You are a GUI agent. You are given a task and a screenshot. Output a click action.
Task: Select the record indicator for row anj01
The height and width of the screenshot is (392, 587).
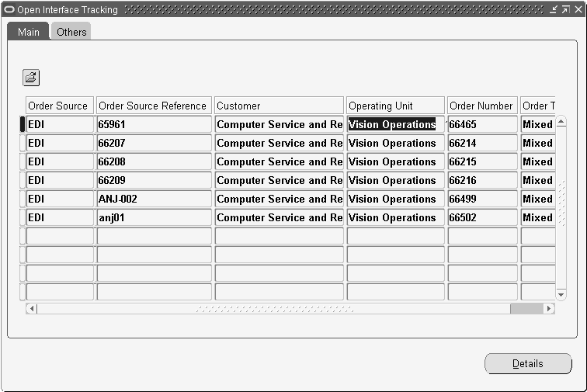coord(23,217)
